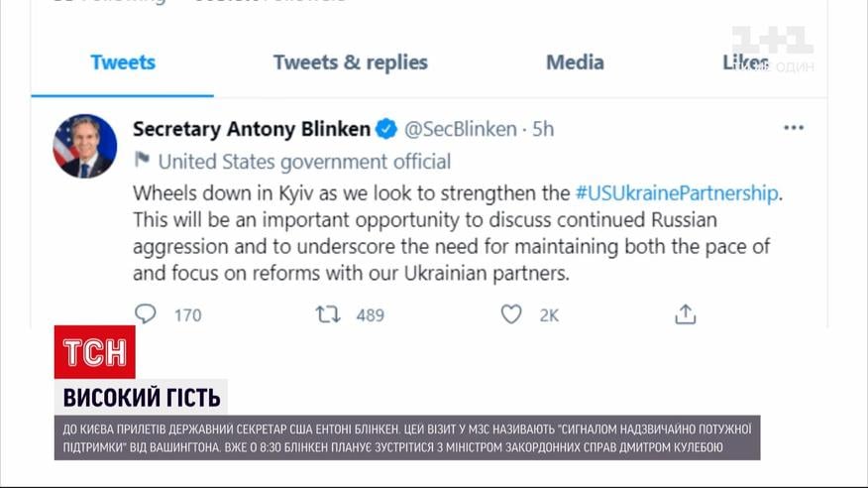Viewport: 868px width, 488px height.
Task: Click the share tweet icon
Action: (685, 314)
